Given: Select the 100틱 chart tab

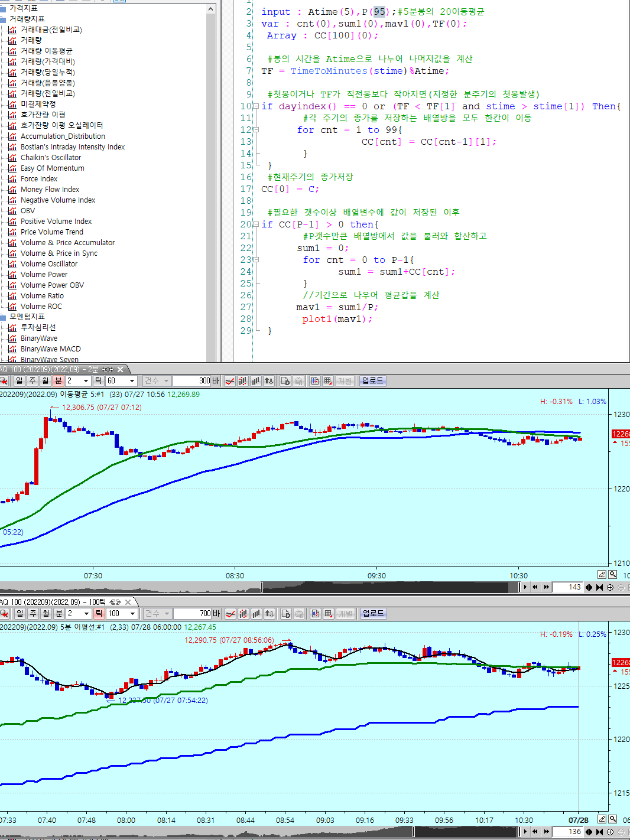Looking at the screenshot, I should coord(59,602).
